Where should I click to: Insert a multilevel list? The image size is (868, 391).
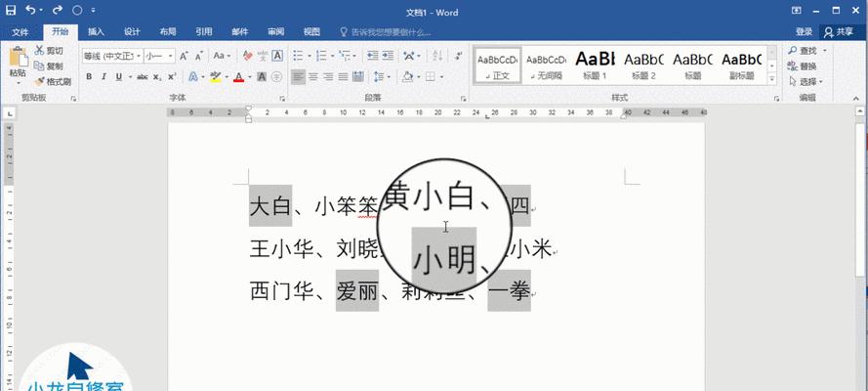[x=344, y=56]
